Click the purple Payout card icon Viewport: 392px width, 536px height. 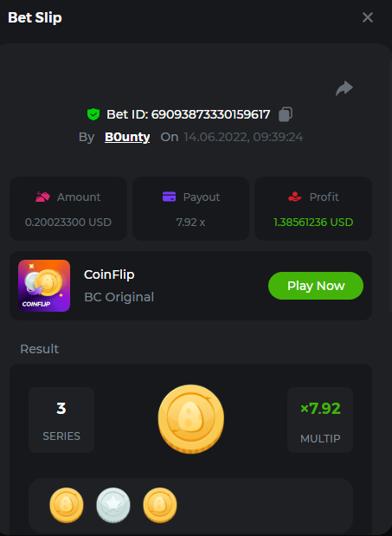(169, 197)
